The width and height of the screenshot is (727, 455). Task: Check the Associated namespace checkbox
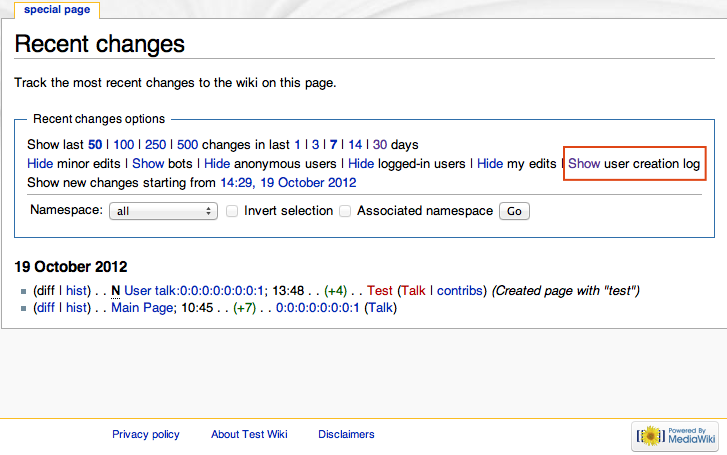coord(345,211)
